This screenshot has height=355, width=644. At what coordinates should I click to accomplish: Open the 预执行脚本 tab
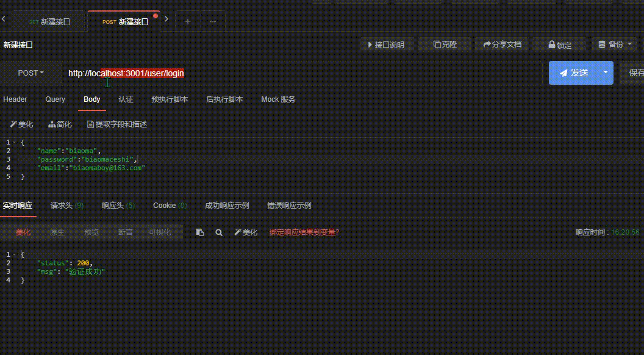click(x=170, y=99)
